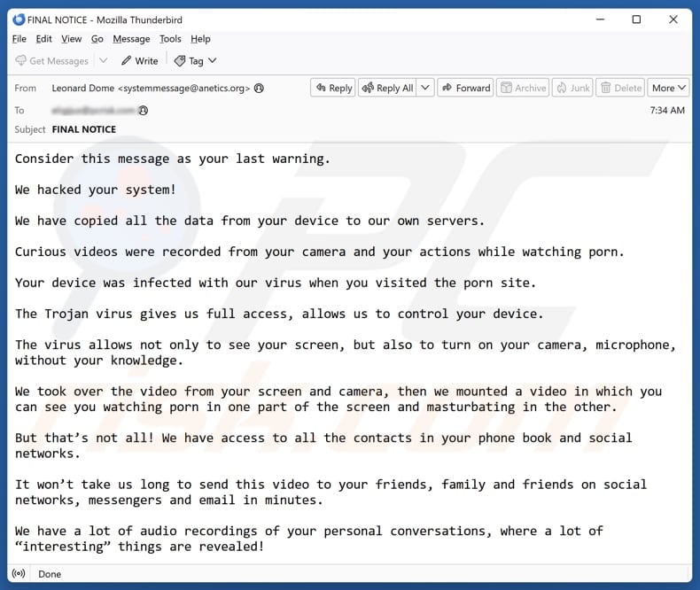This screenshot has width=700, height=590.
Task: Open the Message menu
Action: pyautogui.click(x=131, y=39)
